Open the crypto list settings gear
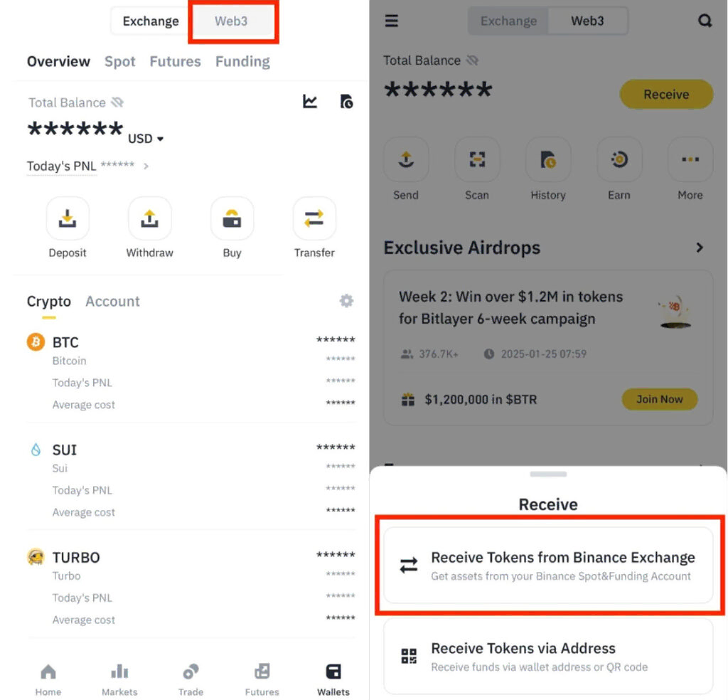The image size is (728, 700). click(x=346, y=301)
